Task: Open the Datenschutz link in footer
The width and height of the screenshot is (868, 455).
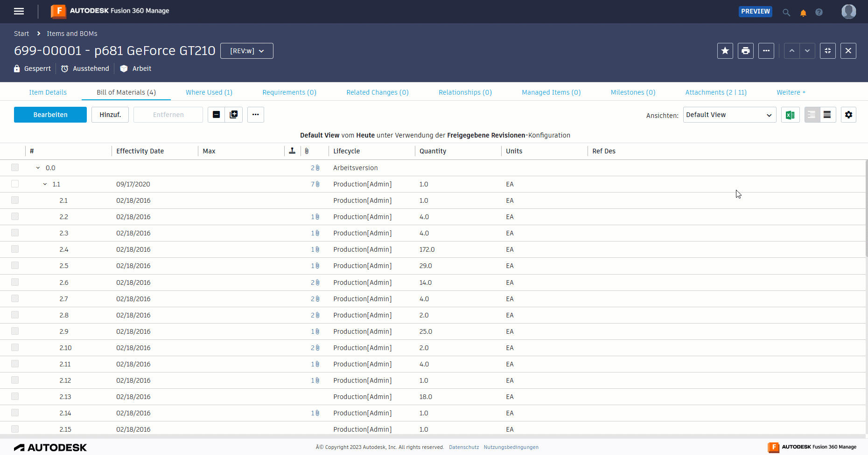Action: tap(464, 447)
